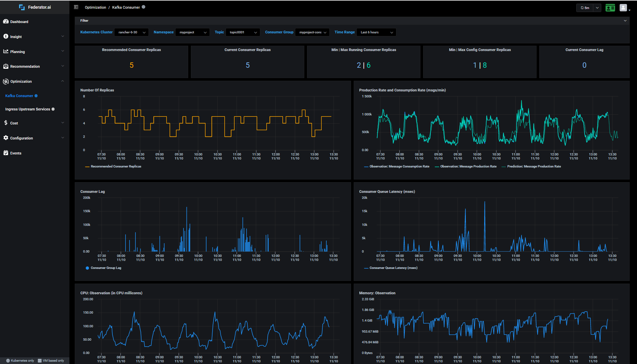Expand the Insight menu chevron
The image size is (637, 364).
coord(63,36)
